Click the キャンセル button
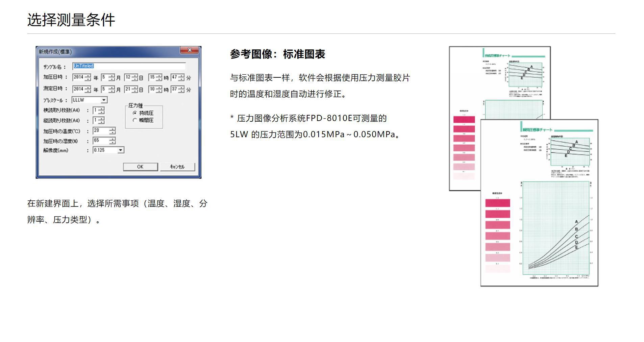 pyautogui.click(x=177, y=167)
